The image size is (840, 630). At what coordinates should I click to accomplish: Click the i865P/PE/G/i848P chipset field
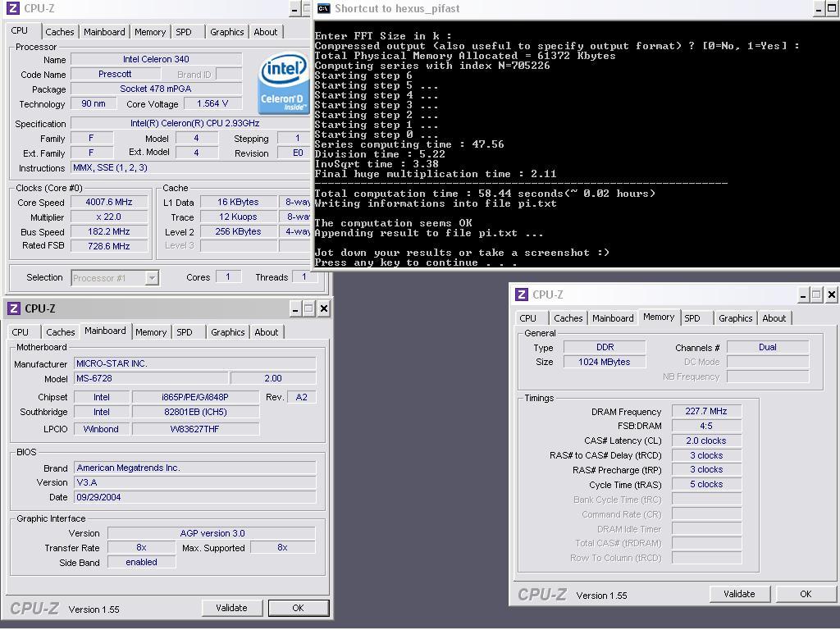pyautogui.click(x=195, y=397)
